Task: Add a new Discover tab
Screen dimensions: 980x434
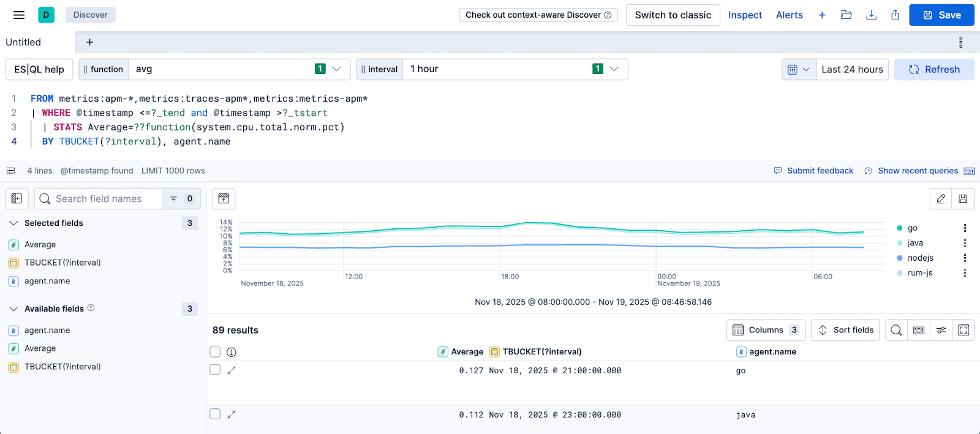Action: pyautogui.click(x=89, y=42)
